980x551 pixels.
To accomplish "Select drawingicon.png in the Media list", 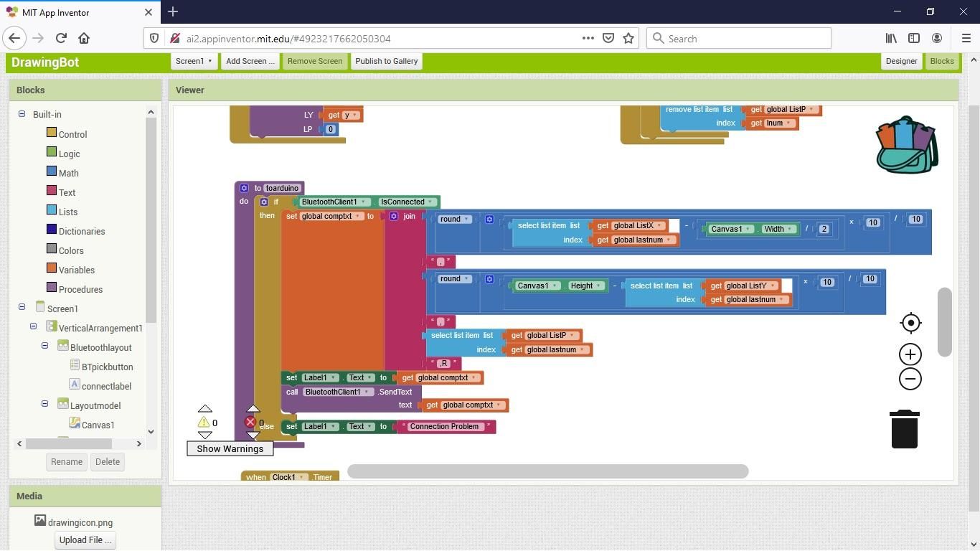I will coord(80,522).
